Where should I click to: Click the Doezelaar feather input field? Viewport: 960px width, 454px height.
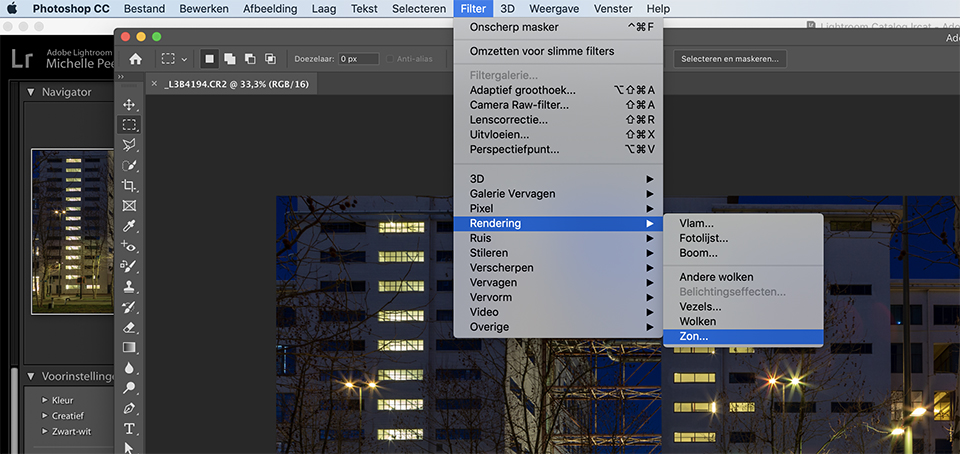(x=358, y=59)
